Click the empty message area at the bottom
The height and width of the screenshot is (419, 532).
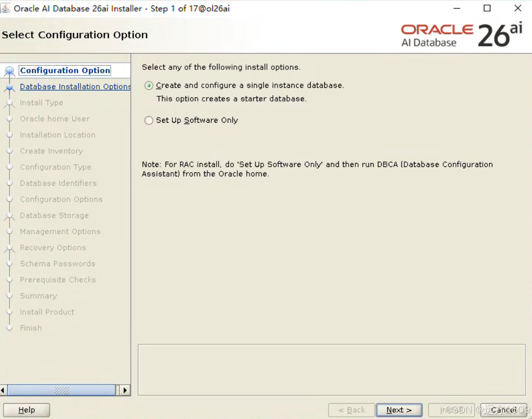point(332,370)
